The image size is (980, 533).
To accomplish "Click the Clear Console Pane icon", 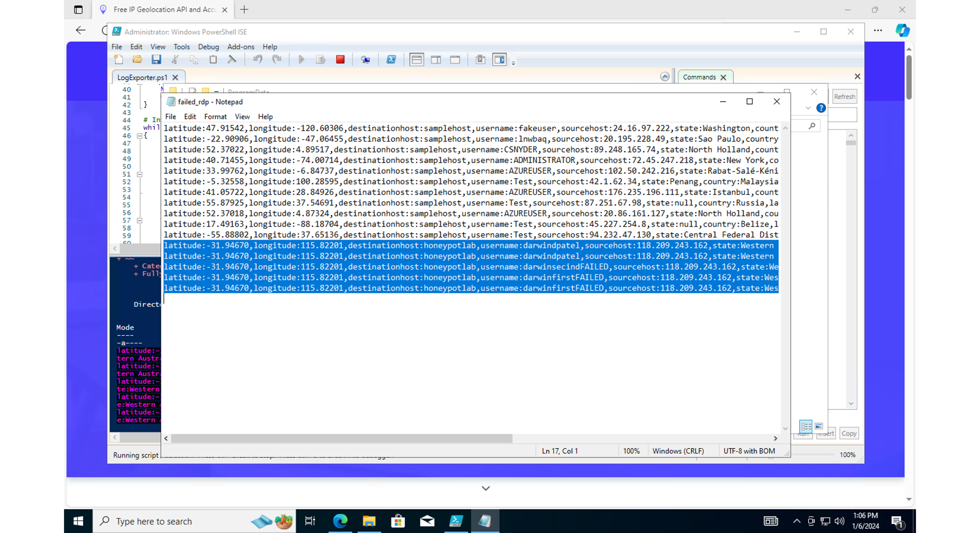I will [232, 59].
